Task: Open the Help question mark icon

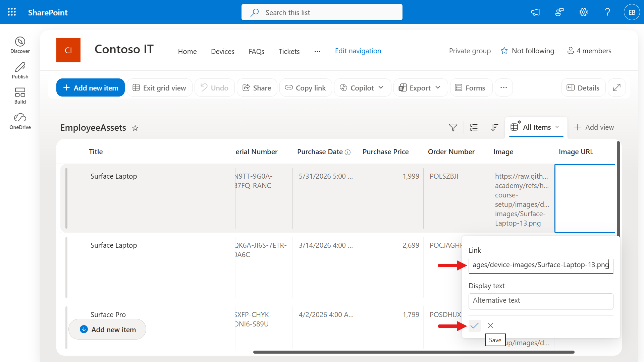Action: (x=607, y=12)
